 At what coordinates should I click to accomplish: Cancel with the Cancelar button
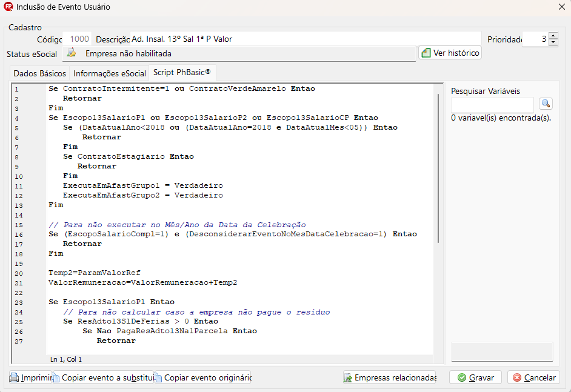click(534, 377)
